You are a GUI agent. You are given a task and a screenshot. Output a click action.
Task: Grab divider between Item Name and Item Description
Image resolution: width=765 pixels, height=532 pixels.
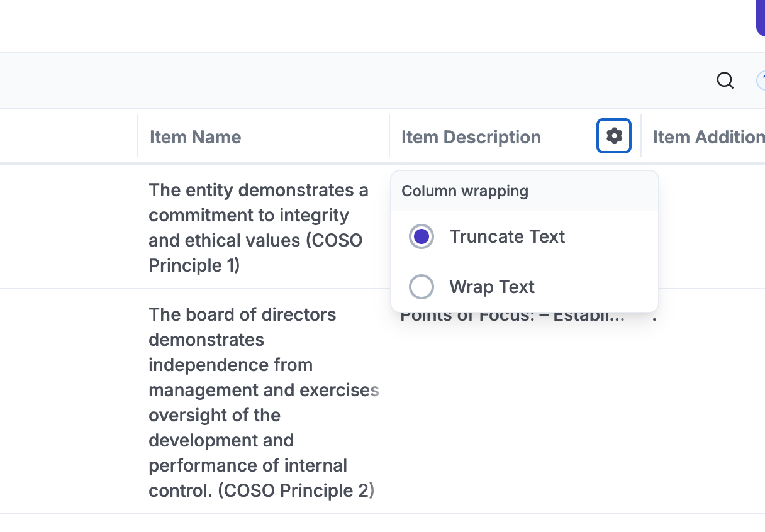tap(389, 136)
